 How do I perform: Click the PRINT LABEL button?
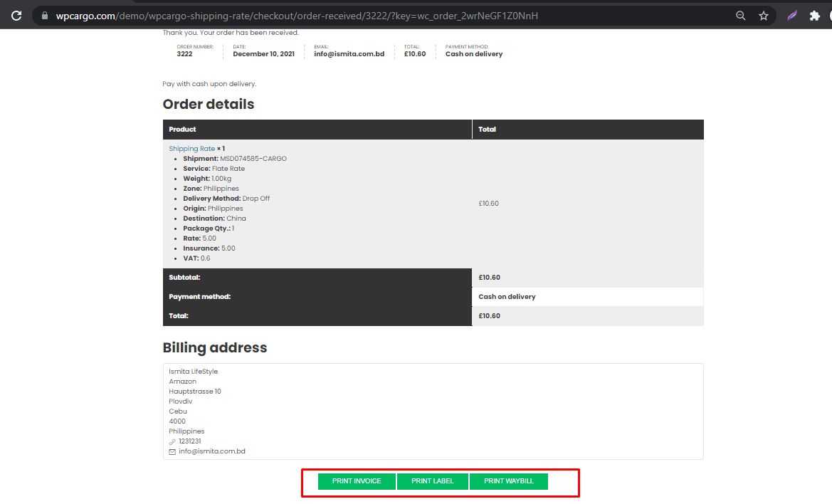(x=432, y=481)
